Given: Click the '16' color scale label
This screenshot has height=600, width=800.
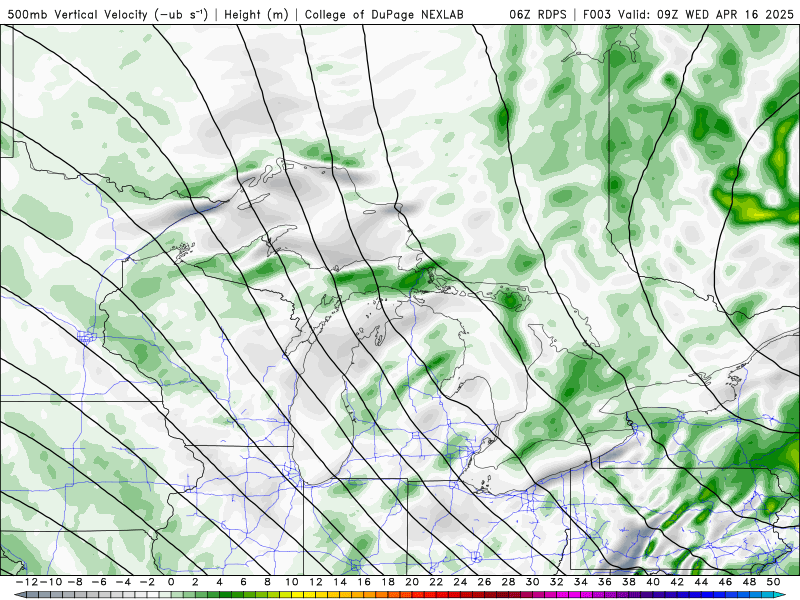Looking at the screenshot, I should 364,582.
